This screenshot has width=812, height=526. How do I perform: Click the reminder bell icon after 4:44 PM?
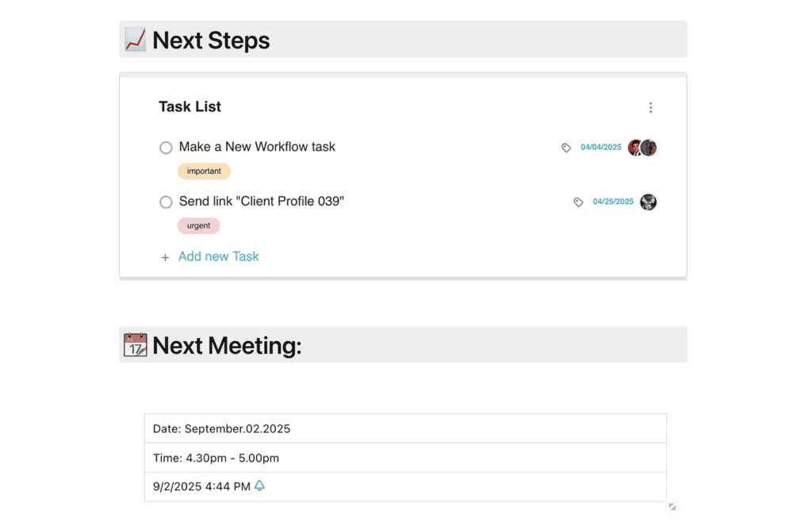[259, 486]
